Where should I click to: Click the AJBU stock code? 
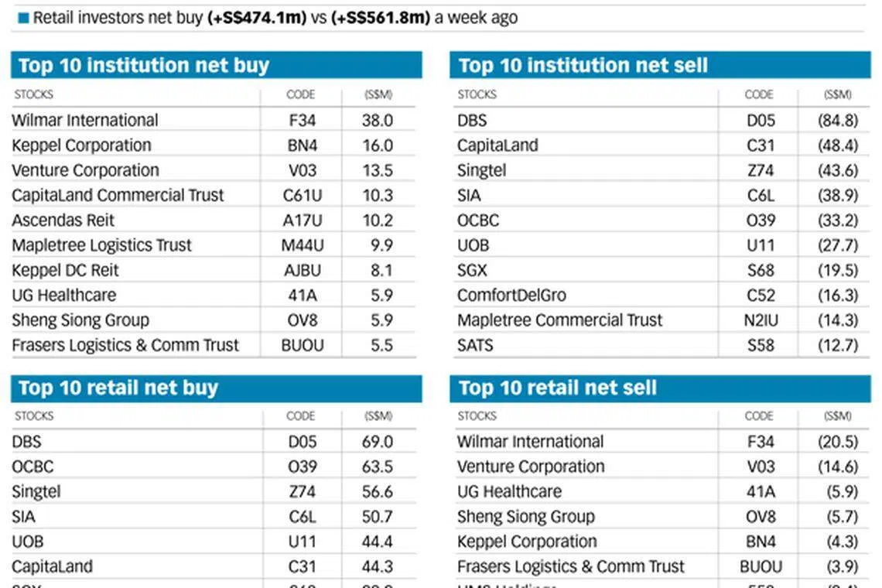[x=301, y=270]
